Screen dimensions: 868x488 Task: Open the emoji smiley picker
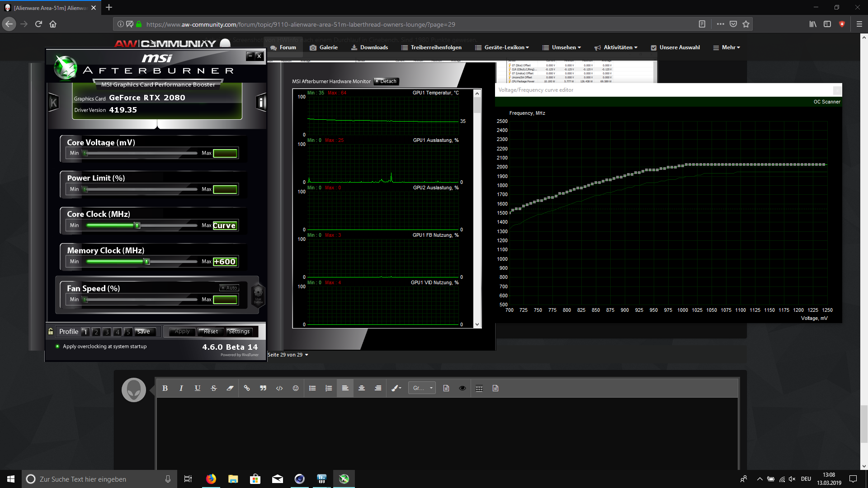[x=296, y=388]
